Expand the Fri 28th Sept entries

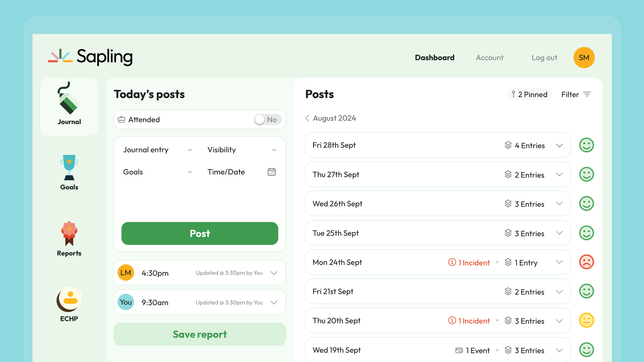tap(559, 145)
